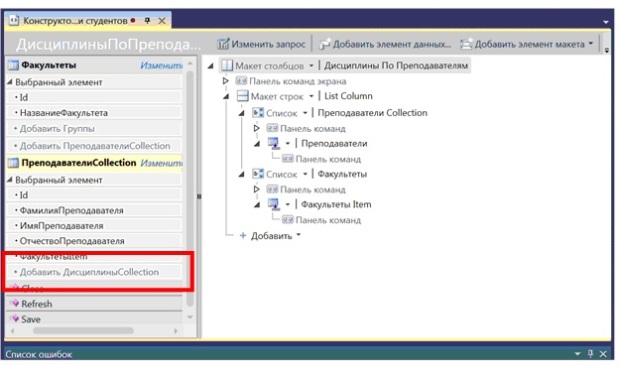Pin the Список ошибок panel

tap(590, 354)
